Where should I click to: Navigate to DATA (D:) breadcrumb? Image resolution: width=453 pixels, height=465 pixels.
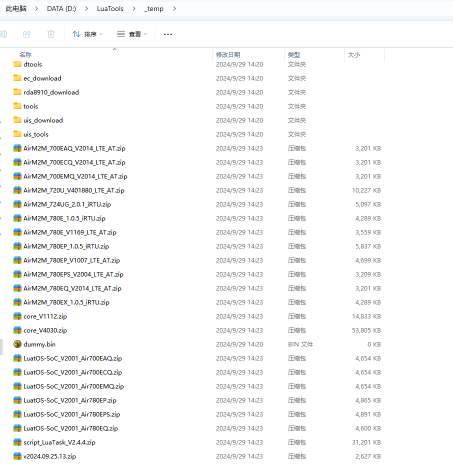[x=61, y=9]
